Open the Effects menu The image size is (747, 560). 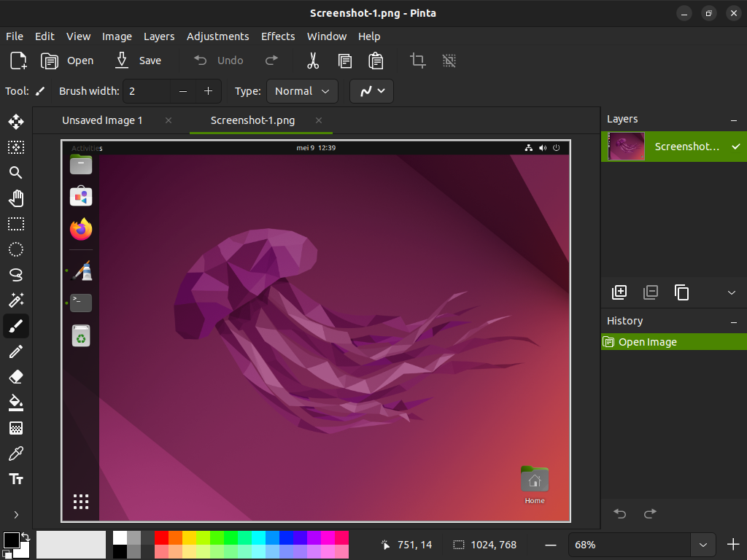pos(278,36)
